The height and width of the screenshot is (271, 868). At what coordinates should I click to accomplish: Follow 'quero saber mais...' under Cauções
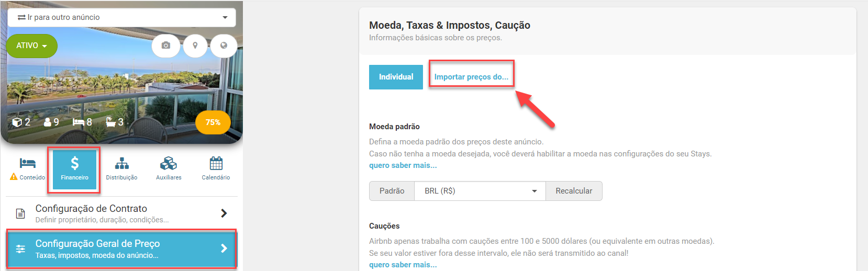(x=403, y=265)
